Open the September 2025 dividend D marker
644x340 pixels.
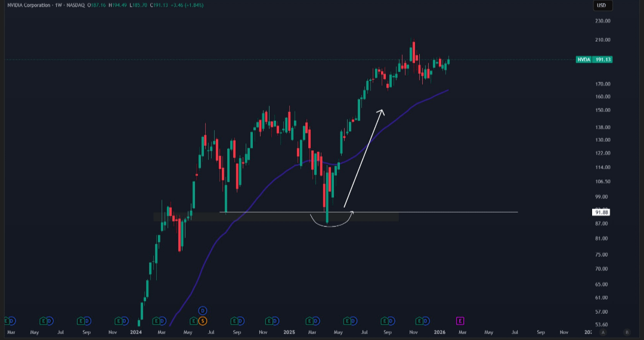pos(391,321)
